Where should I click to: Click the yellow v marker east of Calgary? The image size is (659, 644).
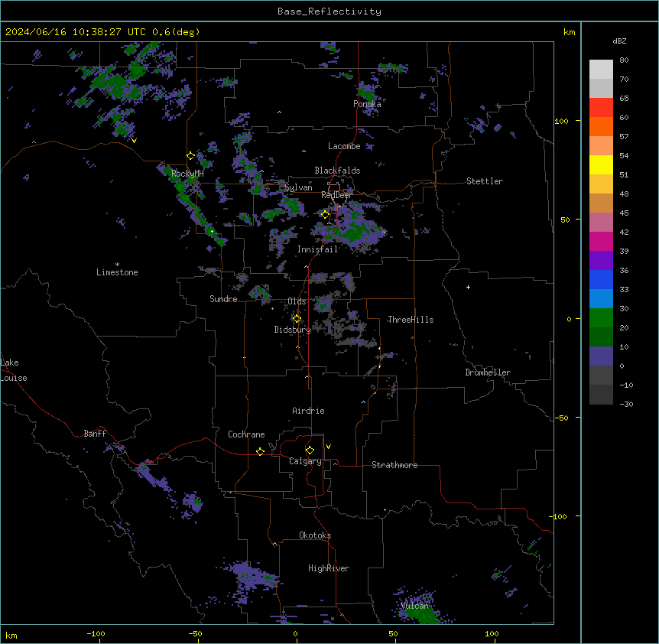pyautogui.click(x=328, y=447)
